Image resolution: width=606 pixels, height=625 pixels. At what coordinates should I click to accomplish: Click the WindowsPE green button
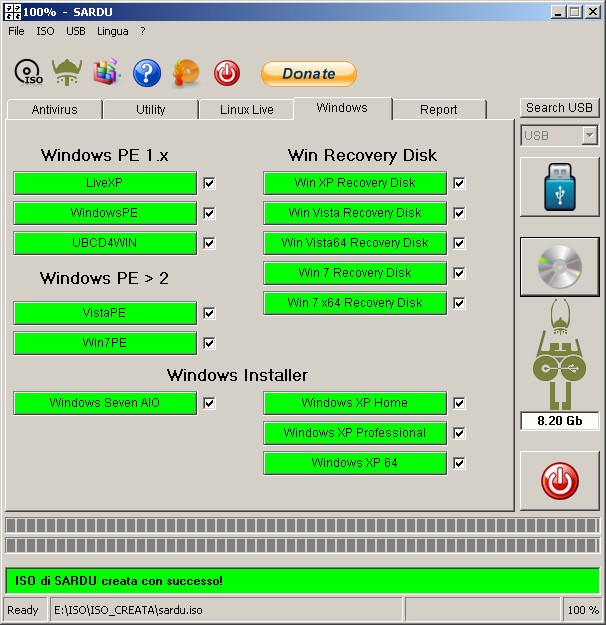tap(105, 213)
